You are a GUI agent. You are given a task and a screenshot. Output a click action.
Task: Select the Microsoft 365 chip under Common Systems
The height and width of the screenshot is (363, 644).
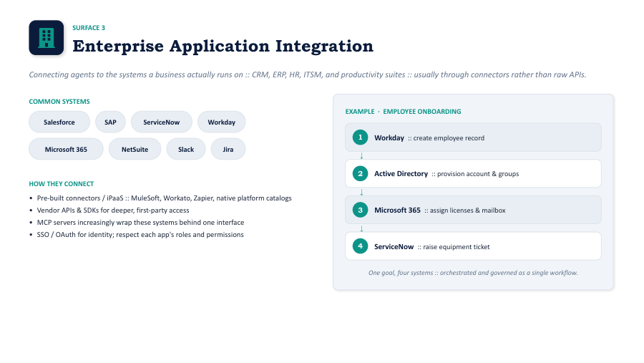(66, 149)
